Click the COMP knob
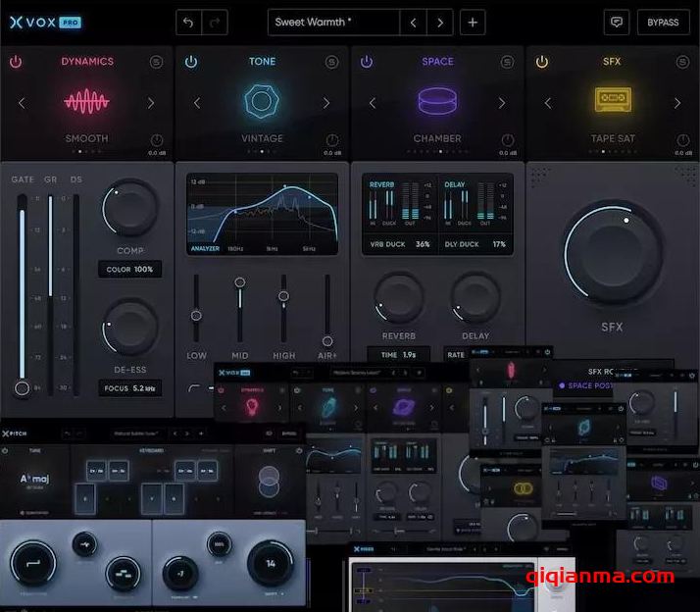The image size is (700, 612). click(130, 208)
